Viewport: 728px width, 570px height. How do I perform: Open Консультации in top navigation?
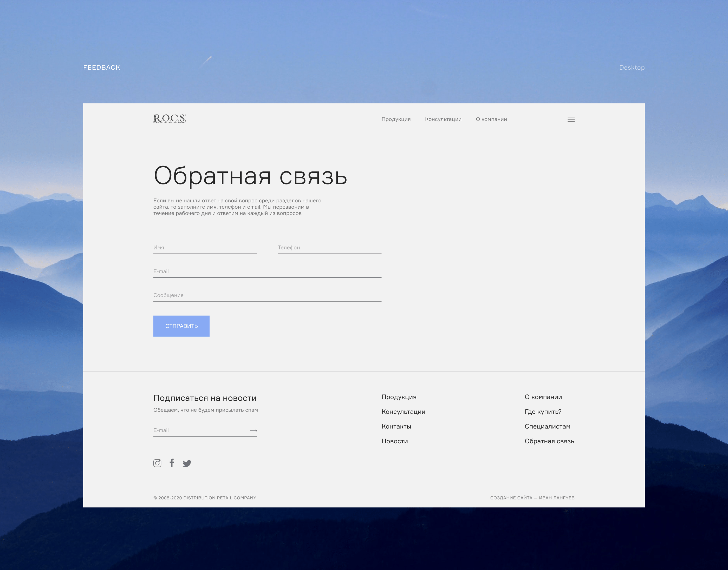tap(443, 119)
